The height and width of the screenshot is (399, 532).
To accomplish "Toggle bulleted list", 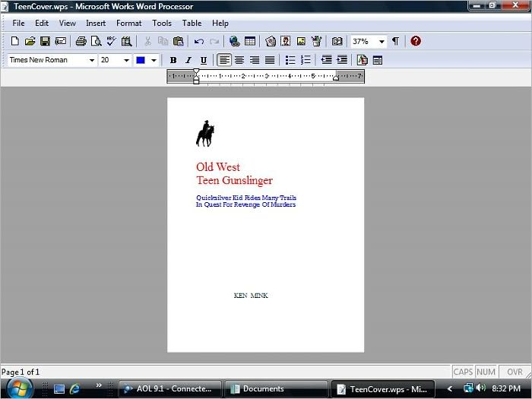I will coord(290,60).
